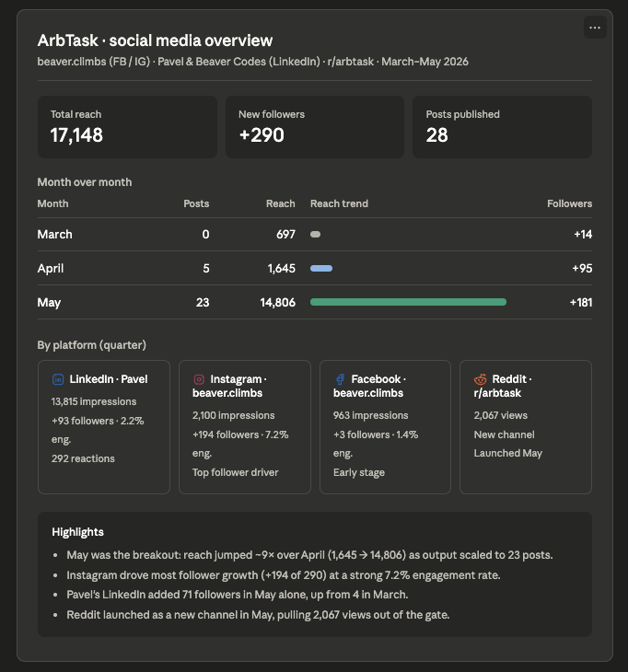Click the LinkedIn logo icon
628x672 pixels.
(x=58, y=379)
